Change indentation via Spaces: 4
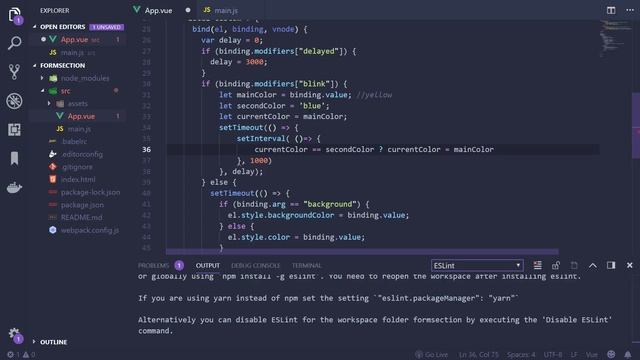Image resolution: width=640 pixels, height=360 pixels. click(521, 355)
